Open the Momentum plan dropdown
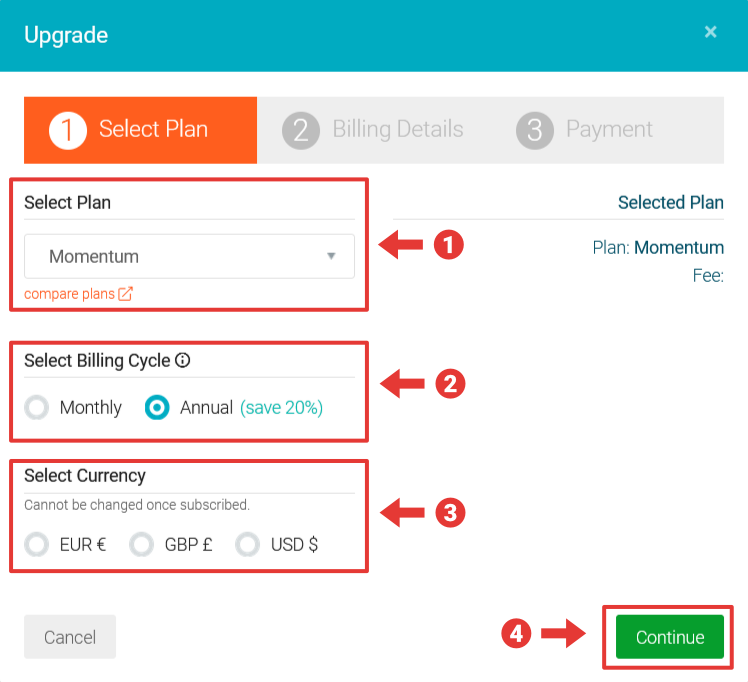 [x=189, y=256]
